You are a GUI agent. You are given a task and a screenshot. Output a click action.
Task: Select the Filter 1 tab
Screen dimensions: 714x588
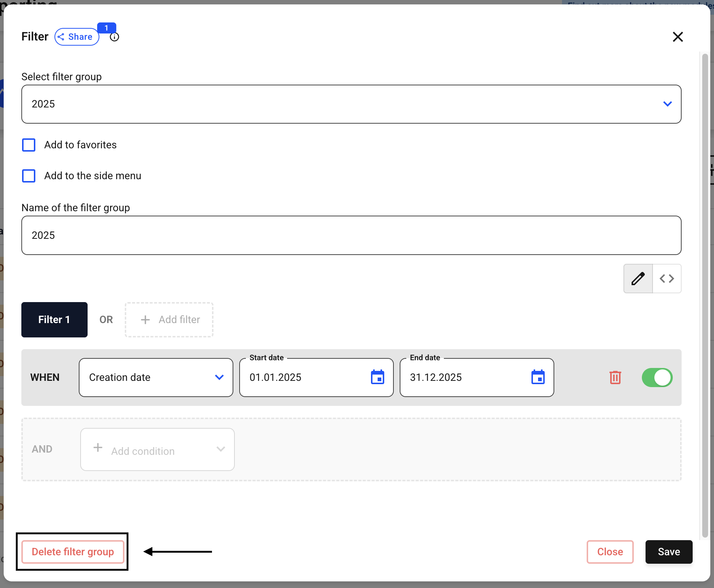54,320
